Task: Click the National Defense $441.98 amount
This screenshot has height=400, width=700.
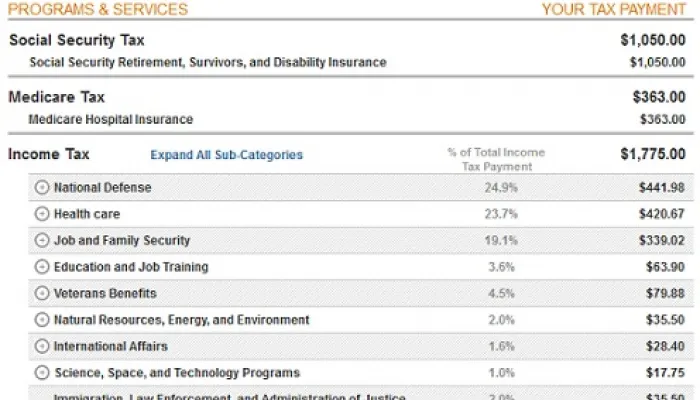Action: (662, 187)
